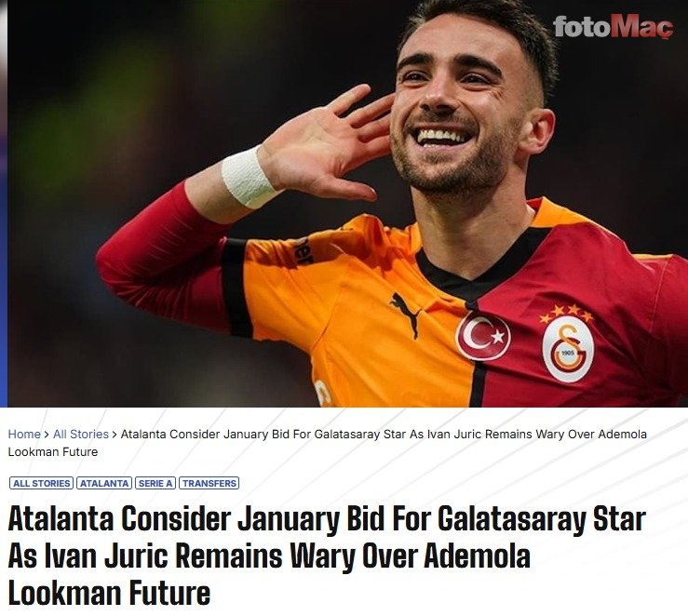Open the Home breadcrumb link

point(24,434)
